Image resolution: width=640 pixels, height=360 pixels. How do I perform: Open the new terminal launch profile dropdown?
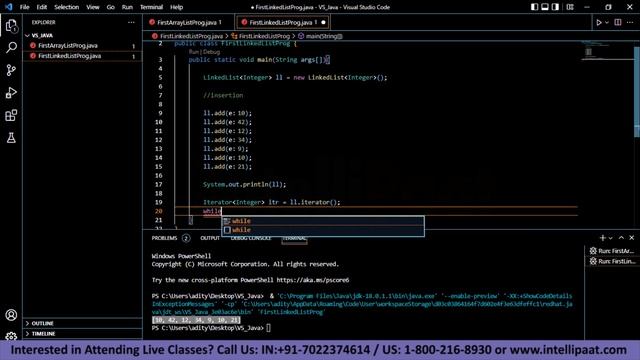point(611,238)
